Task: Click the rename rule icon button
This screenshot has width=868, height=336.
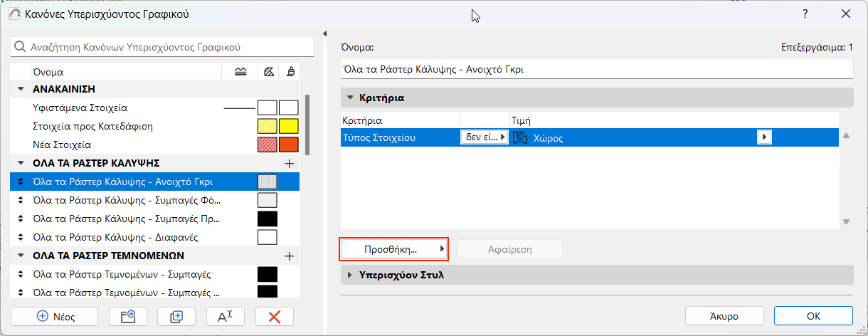Action: coord(225,317)
